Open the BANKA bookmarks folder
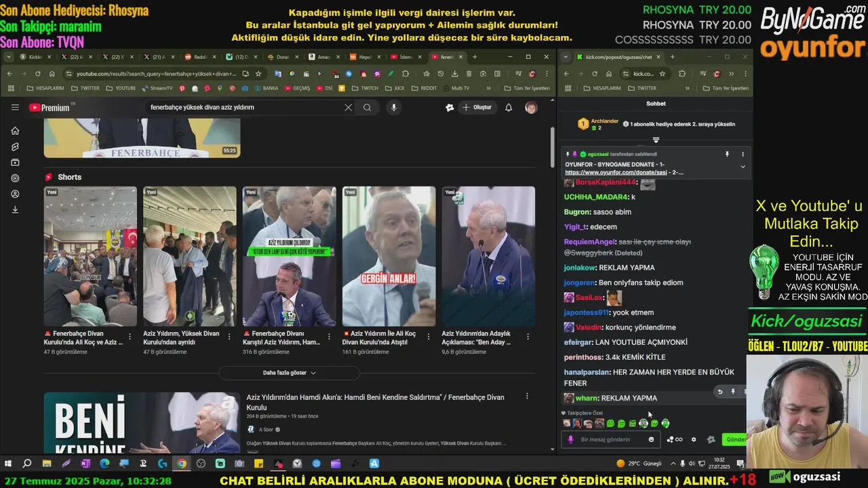Image resolution: width=868 pixels, height=488 pixels. (266, 88)
